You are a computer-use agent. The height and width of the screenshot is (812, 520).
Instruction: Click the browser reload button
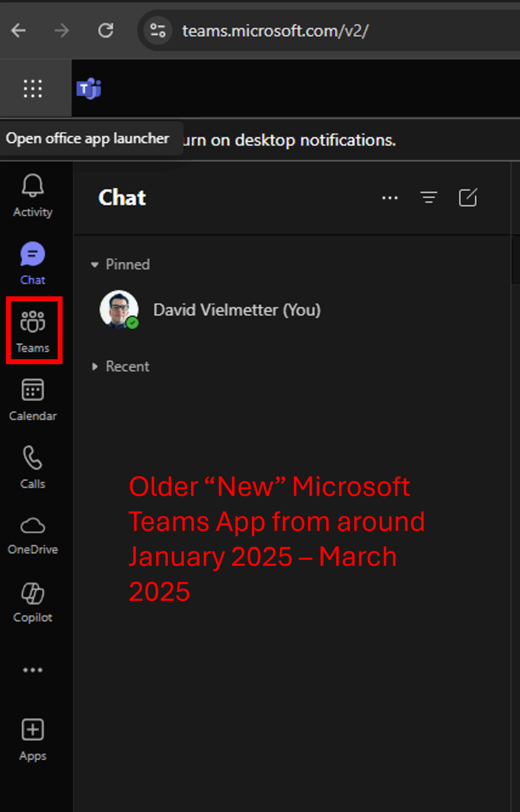coord(106,31)
